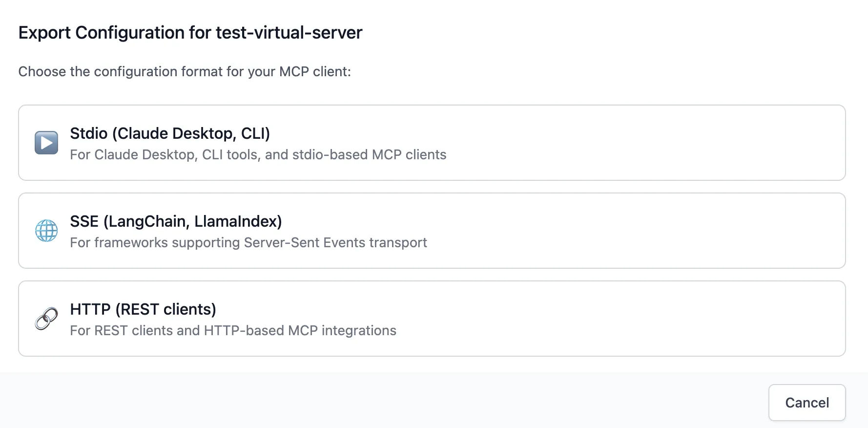The height and width of the screenshot is (428, 868).
Task: Click the Cancel button
Action: tap(806, 403)
